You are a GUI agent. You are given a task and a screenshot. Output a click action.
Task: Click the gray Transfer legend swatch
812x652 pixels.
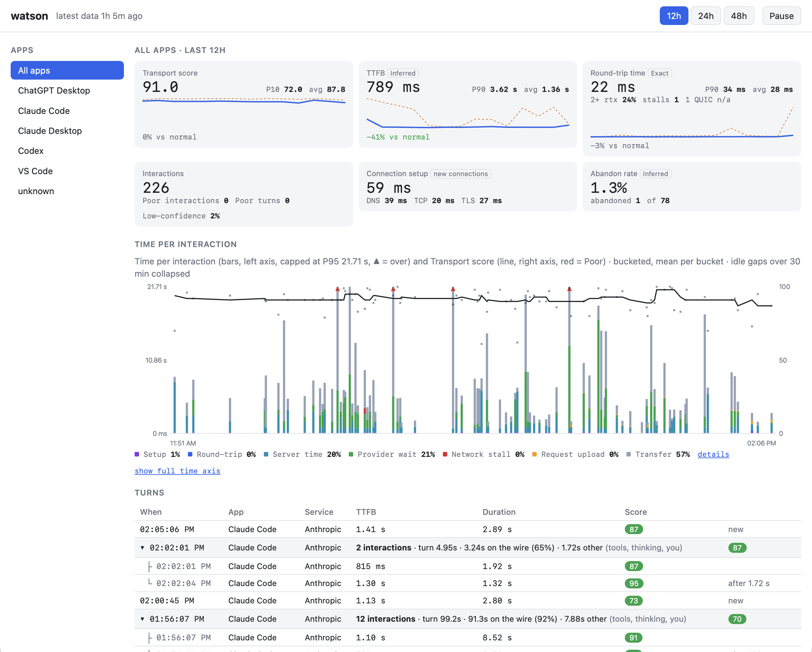tap(628, 454)
